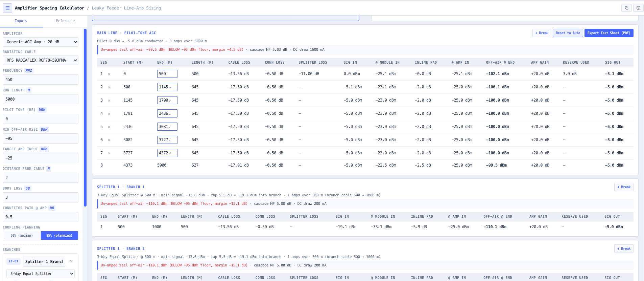Image resolution: width=644 pixels, height=281 pixels.
Task: Click the Distance From Cable field
Action: 41,178
